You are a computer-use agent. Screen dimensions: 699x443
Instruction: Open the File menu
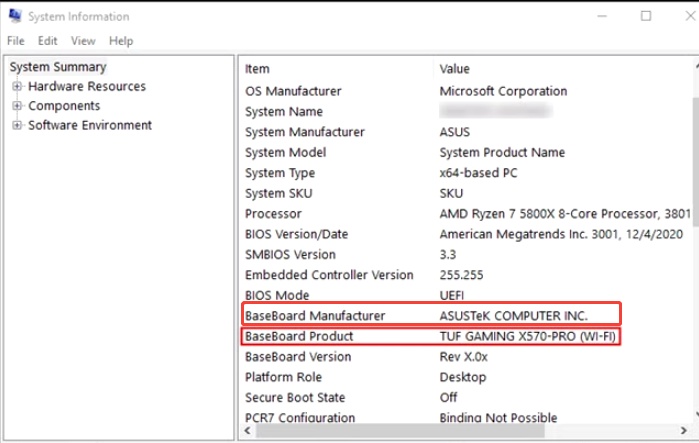pos(16,41)
